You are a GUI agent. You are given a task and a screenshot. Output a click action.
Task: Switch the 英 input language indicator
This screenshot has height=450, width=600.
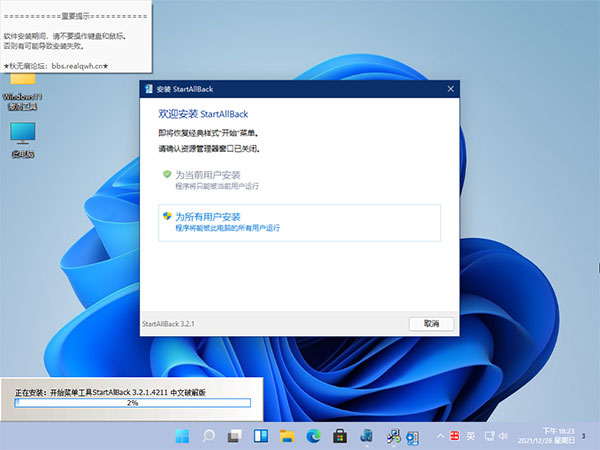pos(471,436)
